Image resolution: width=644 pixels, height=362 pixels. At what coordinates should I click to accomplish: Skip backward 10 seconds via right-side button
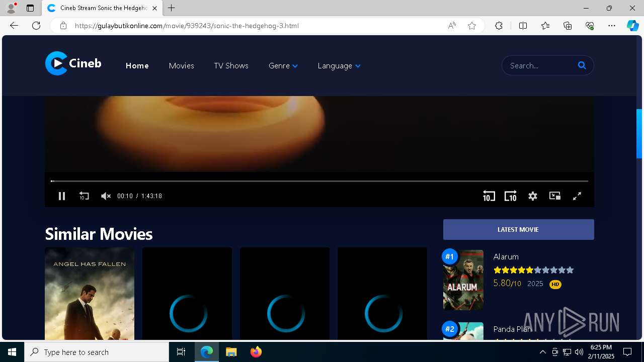(489, 196)
